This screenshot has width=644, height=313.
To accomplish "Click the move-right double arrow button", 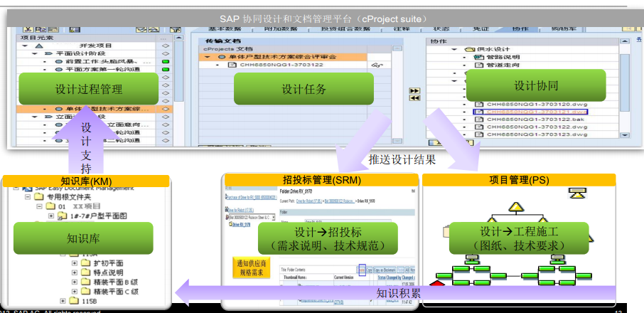I will pos(415,91).
